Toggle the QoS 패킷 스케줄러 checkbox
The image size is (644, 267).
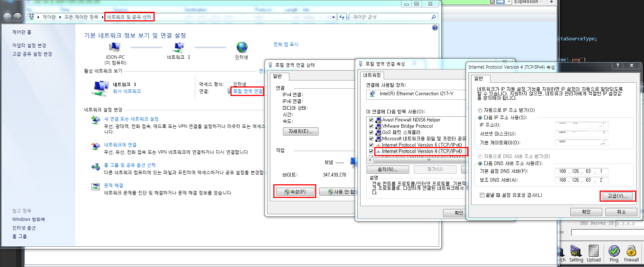point(371,132)
